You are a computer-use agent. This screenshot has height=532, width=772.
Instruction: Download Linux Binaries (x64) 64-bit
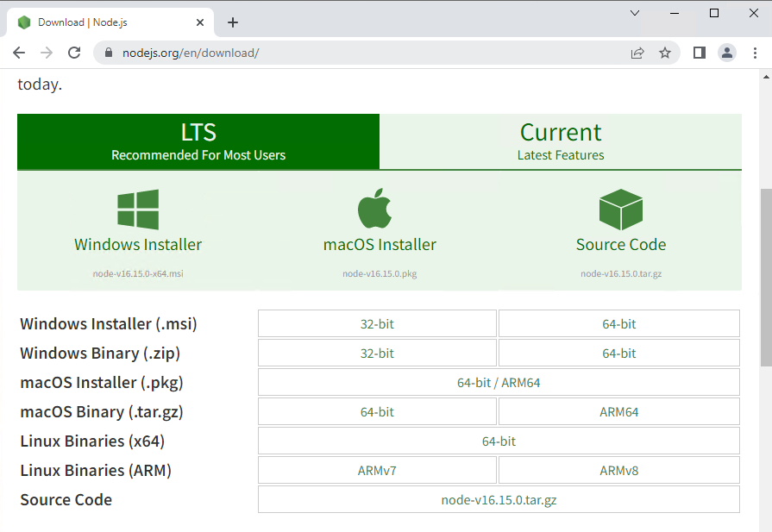pyautogui.click(x=499, y=441)
